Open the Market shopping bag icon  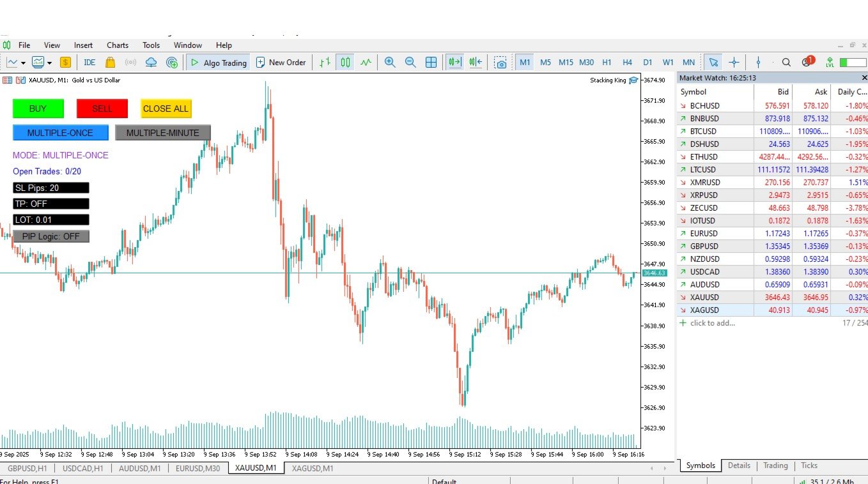110,62
